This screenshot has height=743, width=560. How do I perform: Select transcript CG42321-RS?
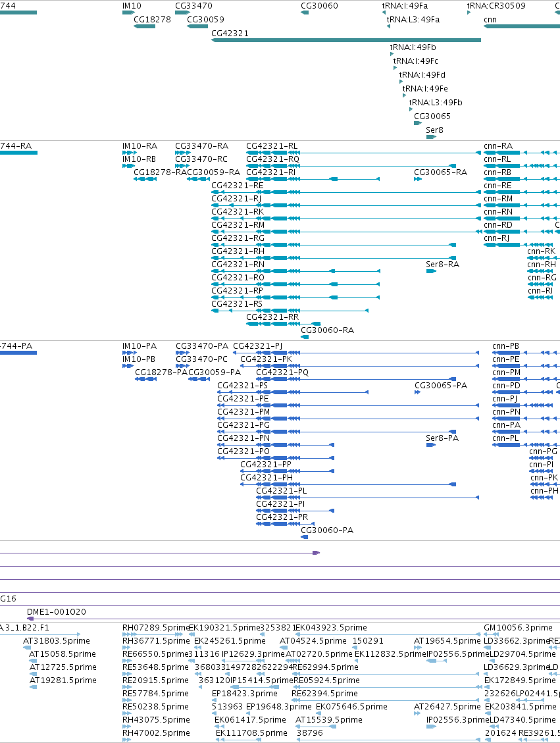pos(237,304)
